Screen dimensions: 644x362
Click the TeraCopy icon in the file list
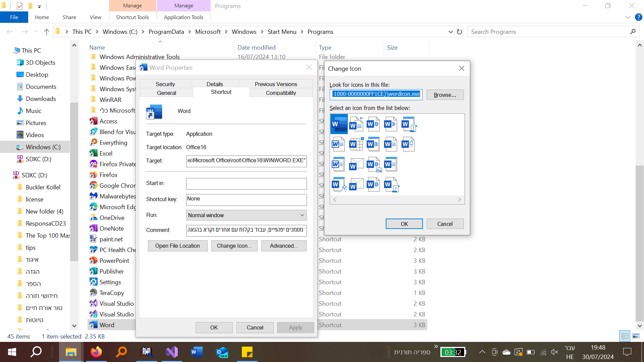[94, 293]
